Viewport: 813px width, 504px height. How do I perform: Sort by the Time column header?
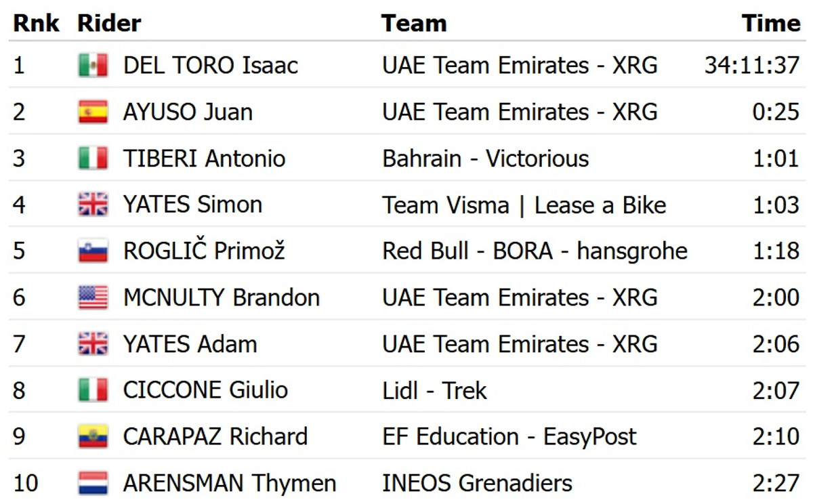pyautogui.click(x=770, y=23)
